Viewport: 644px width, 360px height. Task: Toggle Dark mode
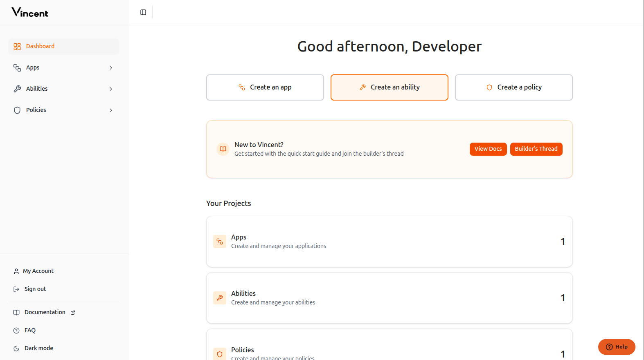[63, 349]
